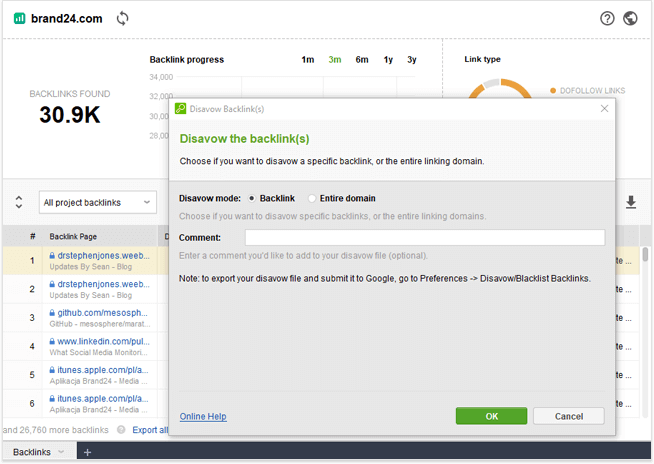Refresh the backlink data with the rebuild icon
The height and width of the screenshot is (464, 654).
coord(122,18)
